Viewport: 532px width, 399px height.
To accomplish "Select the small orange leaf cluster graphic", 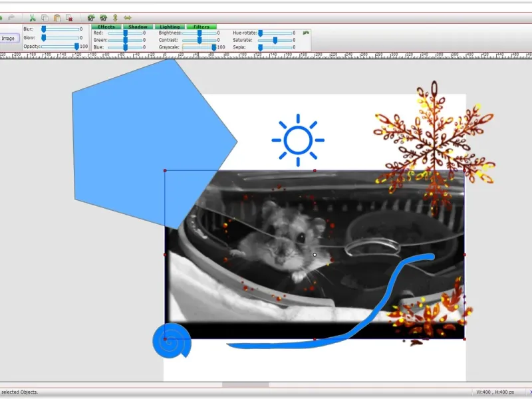I will [x=429, y=311].
